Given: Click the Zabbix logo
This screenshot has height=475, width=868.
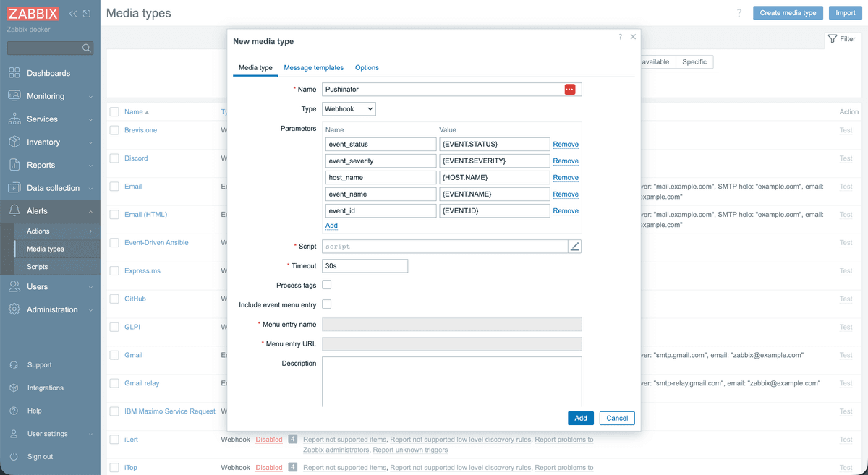Looking at the screenshot, I should tap(33, 14).
